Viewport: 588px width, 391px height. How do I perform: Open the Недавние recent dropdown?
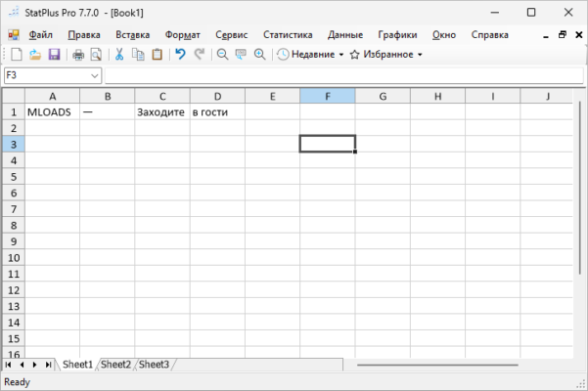tap(310, 55)
